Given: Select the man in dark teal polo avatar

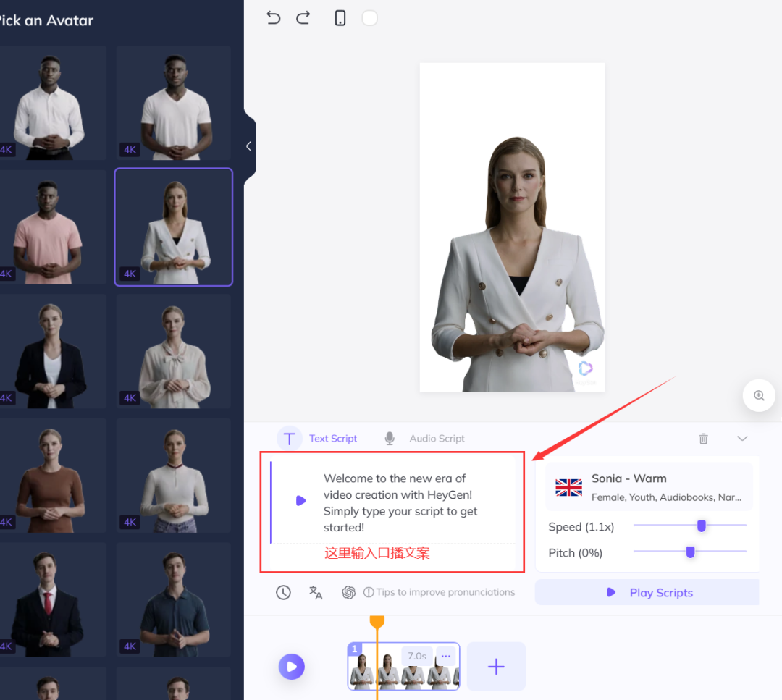Looking at the screenshot, I should tap(174, 600).
